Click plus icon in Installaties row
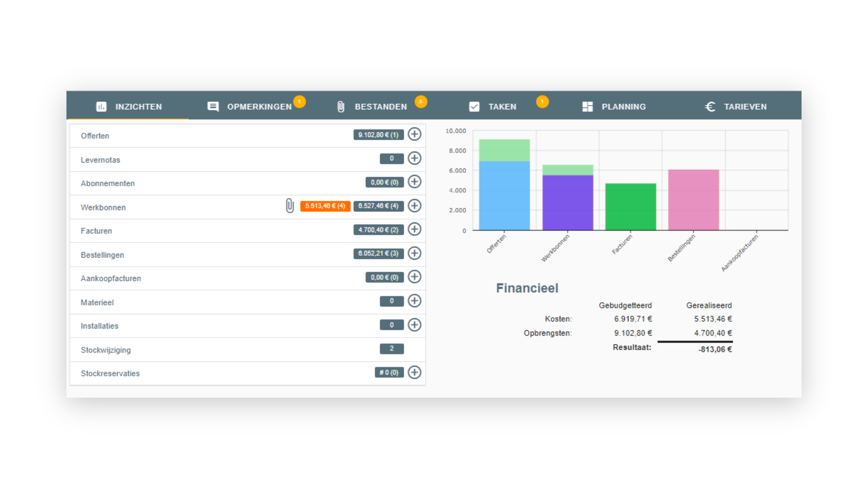The width and height of the screenshot is (868, 488). click(x=414, y=324)
